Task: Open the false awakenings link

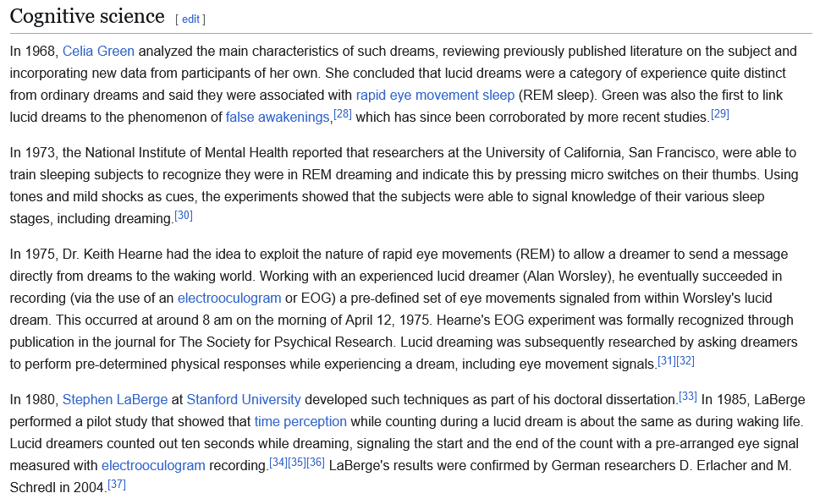Action: tap(277, 117)
